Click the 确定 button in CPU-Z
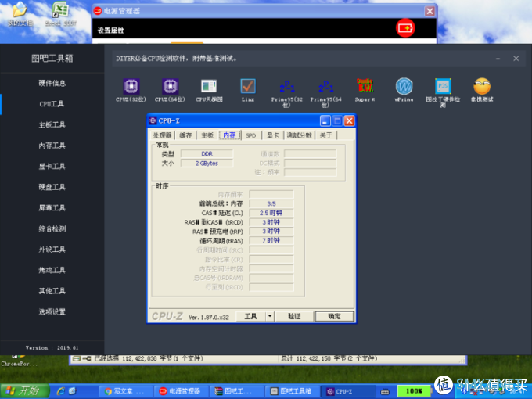 [x=334, y=316]
